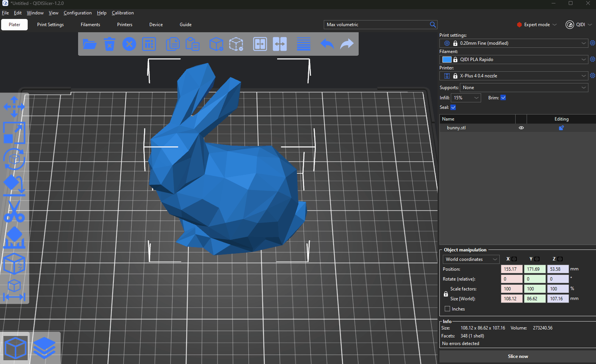Open filament settings gear on the right

593,60
